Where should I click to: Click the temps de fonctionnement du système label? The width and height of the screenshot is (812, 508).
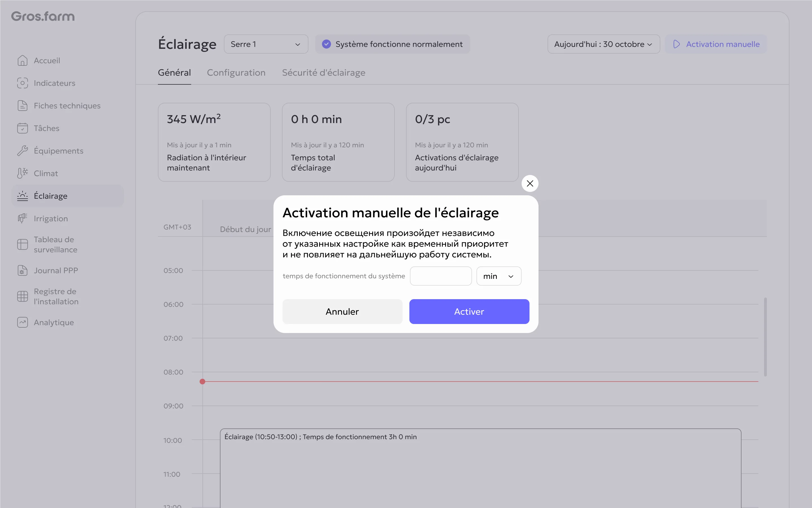point(344,276)
